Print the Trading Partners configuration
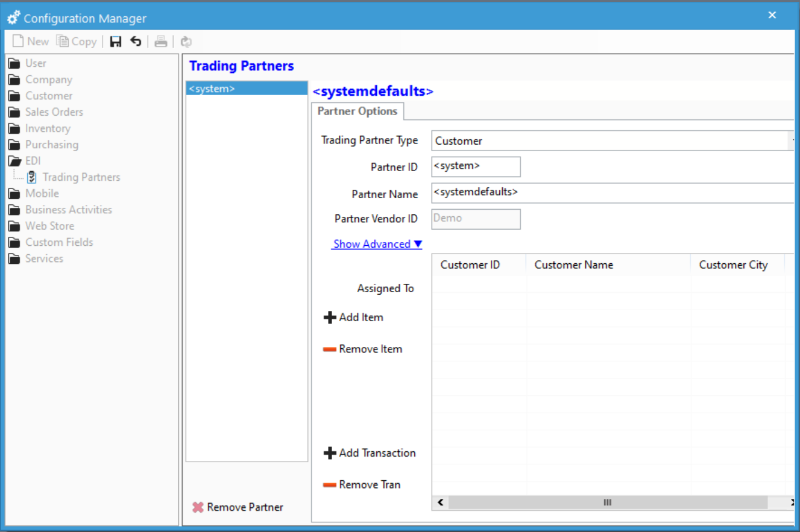Viewport: 800px width, 532px height. coord(160,41)
